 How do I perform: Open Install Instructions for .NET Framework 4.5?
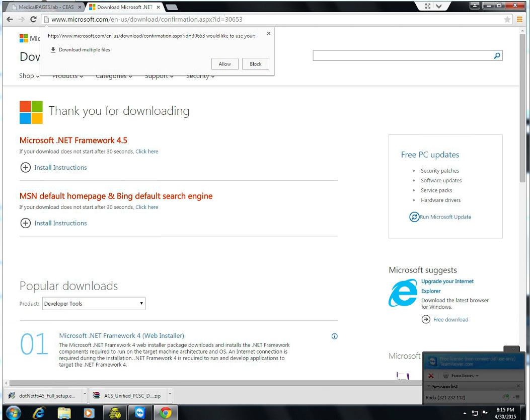tap(60, 167)
